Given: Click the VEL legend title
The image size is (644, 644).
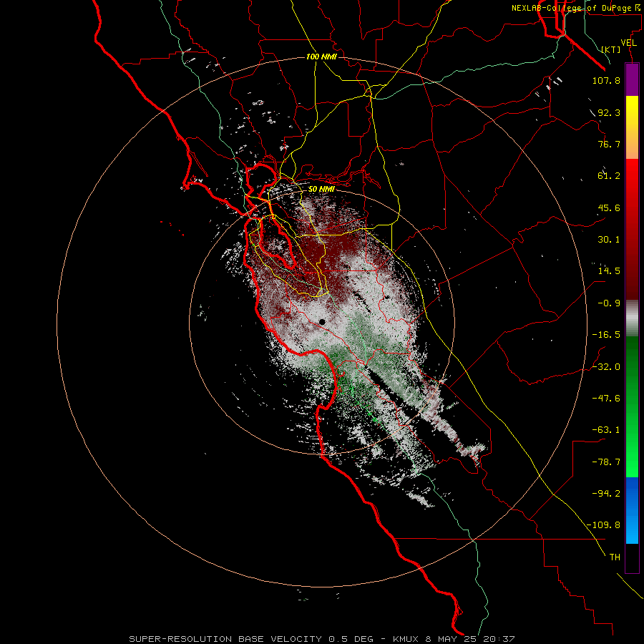Looking at the screenshot, I should (628, 43).
